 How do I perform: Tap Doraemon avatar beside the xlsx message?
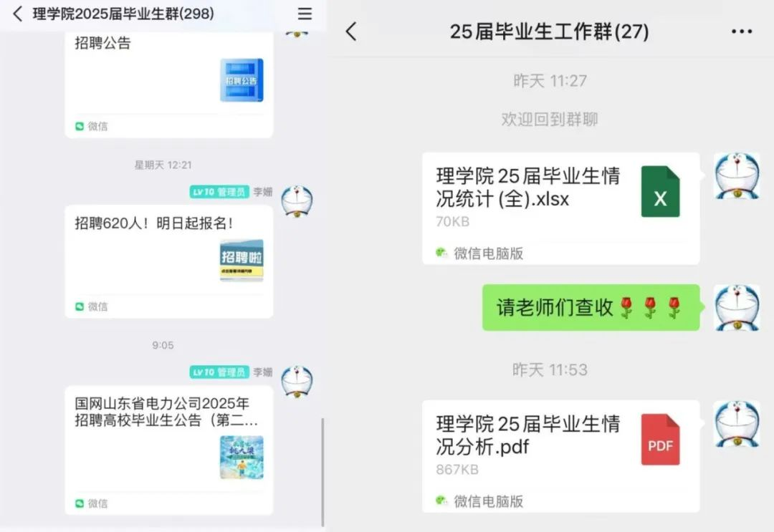click(x=737, y=175)
